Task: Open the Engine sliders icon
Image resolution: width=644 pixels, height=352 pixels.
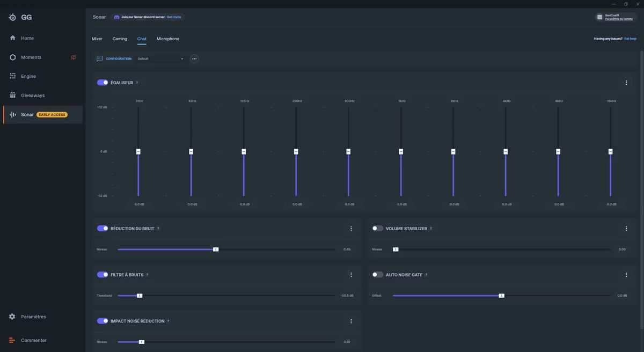Action: tap(12, 76)
